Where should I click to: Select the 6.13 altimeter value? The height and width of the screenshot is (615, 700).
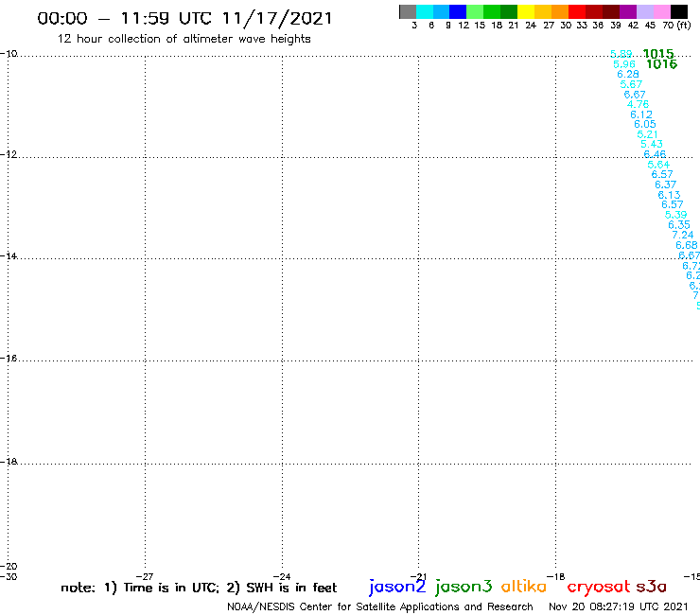pos(669,195)
